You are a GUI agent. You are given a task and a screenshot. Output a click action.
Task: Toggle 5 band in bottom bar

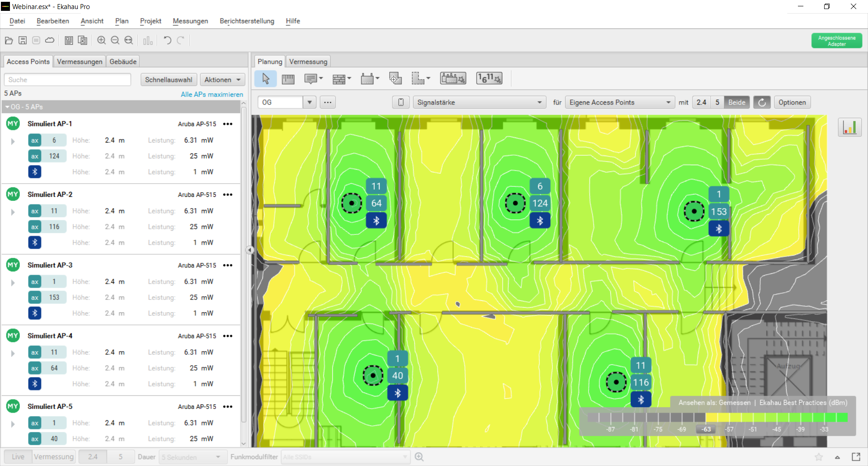(121, 457)
